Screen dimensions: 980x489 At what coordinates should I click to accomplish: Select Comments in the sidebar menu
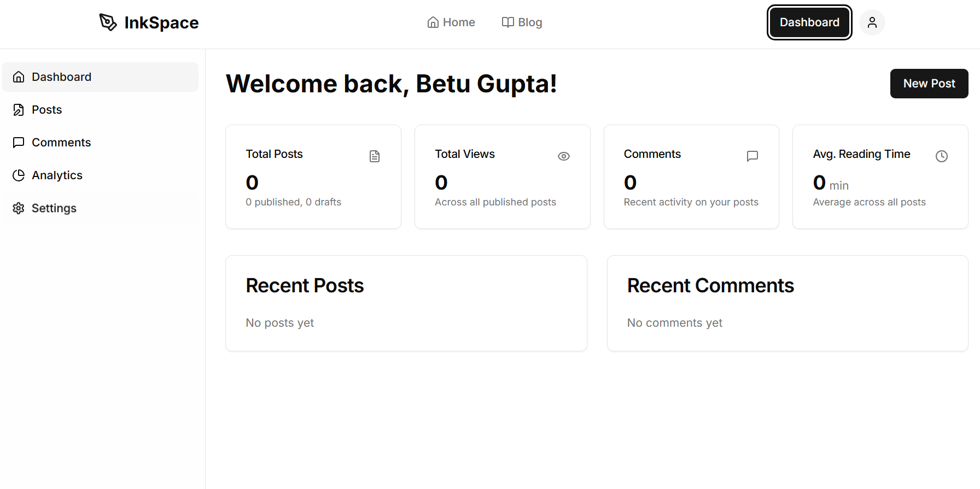[61, 143]
